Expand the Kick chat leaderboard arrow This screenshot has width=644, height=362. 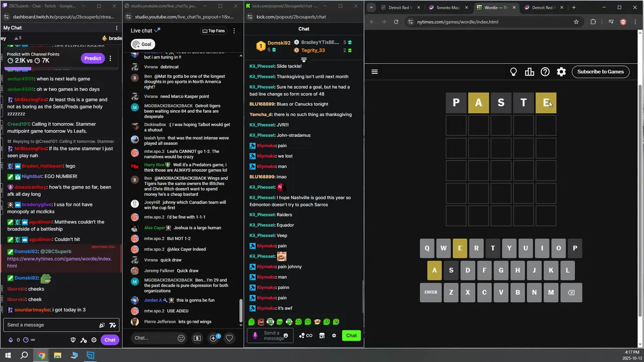click(x=304, y=60)
